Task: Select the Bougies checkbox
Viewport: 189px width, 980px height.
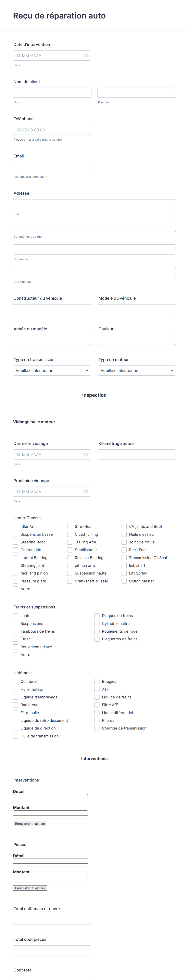Action: 97,682
